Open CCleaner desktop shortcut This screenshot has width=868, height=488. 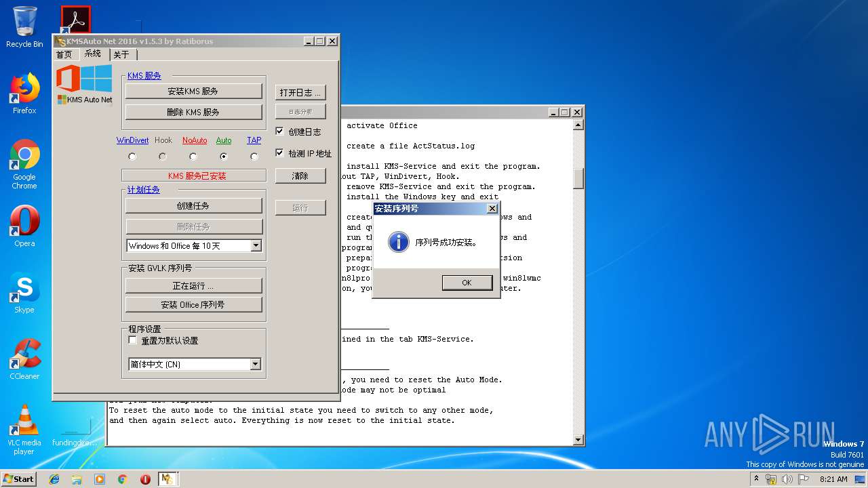pos(24,359)
